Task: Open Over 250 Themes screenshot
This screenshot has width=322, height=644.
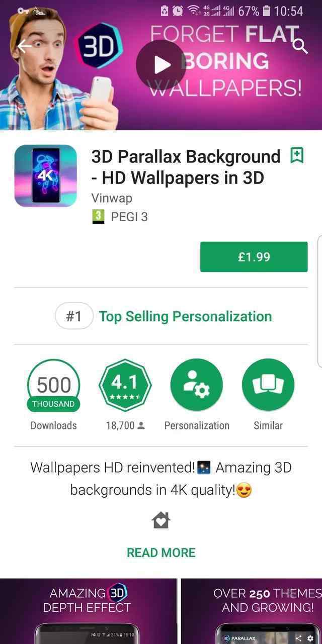Action: (252, 611)
